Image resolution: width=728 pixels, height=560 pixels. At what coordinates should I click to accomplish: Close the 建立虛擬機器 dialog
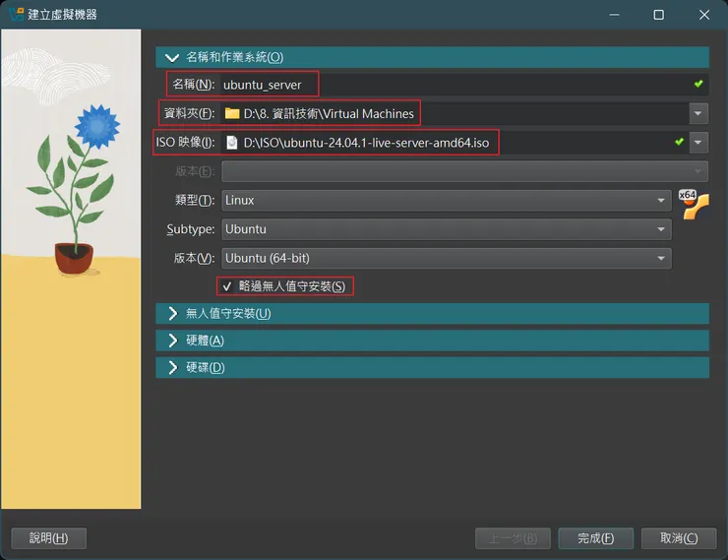(703, 15)
